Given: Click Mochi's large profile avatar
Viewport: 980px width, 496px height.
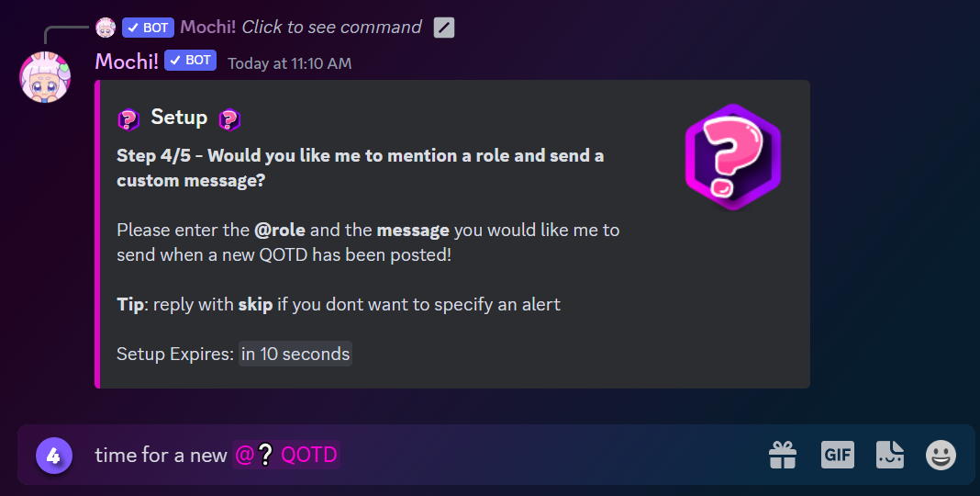Looking at the screenshot, I should point(45,76).
